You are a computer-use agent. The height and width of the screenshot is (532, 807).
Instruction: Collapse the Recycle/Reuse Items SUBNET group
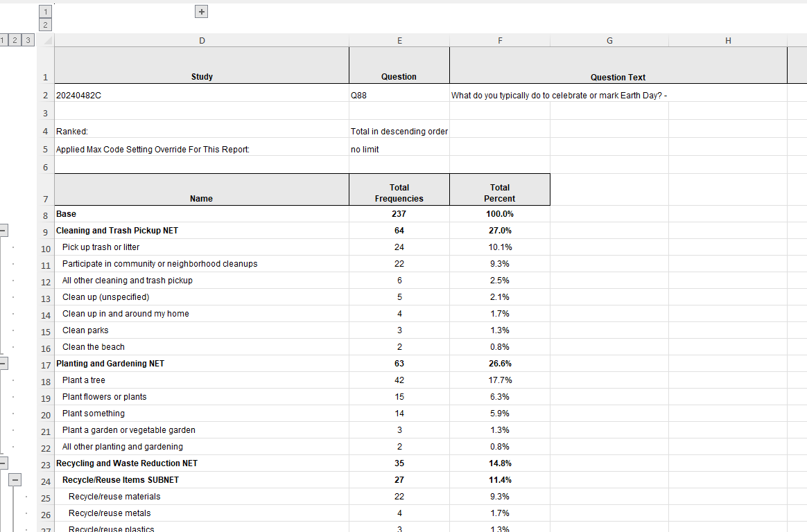click(15, 480)
